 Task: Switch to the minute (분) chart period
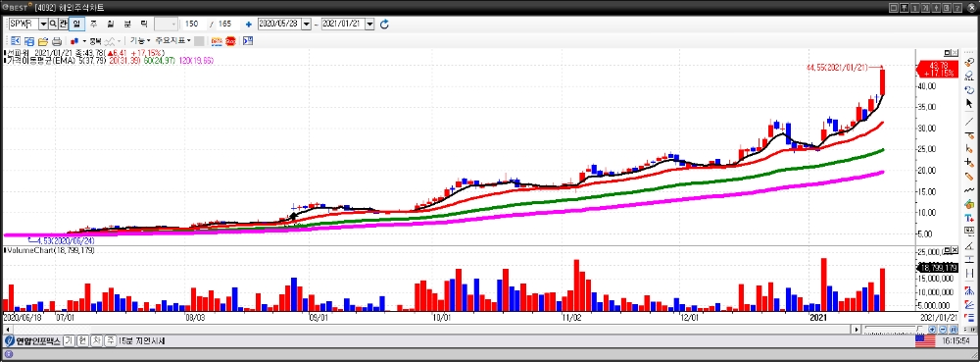tap(127, 24)
